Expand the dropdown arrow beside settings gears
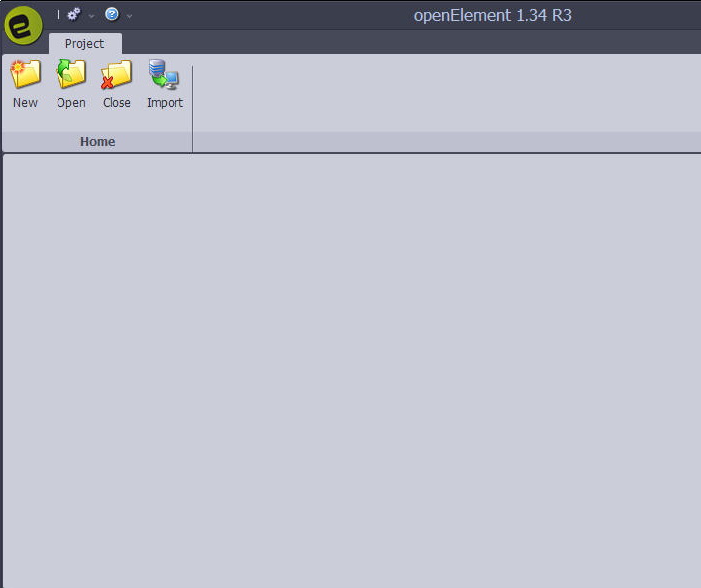Screen dimensions: 701x588 click(x=91, y=16)
